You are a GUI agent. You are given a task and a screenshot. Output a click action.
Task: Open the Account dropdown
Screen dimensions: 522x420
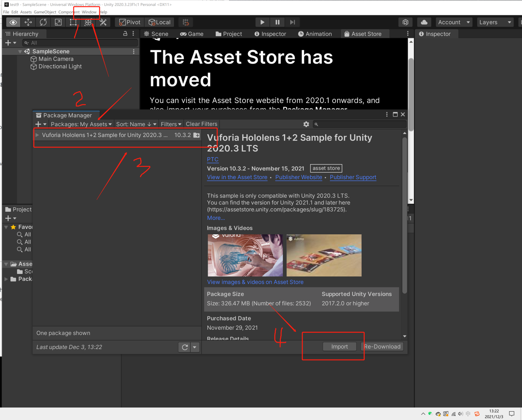click(454, 22)
